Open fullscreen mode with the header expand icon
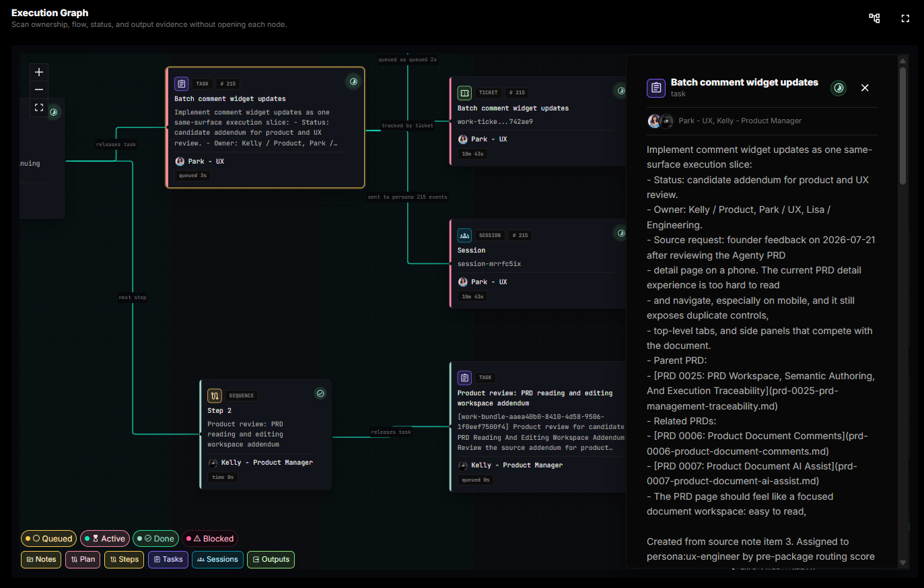924x588 pixels. tap(905, 19)
